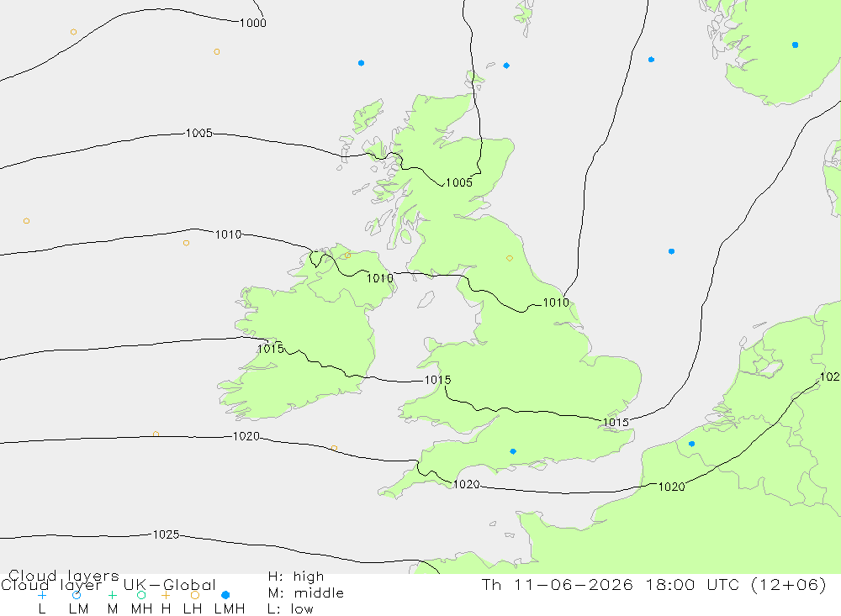Click the orange LH circle legend symbol

(195, 595)
